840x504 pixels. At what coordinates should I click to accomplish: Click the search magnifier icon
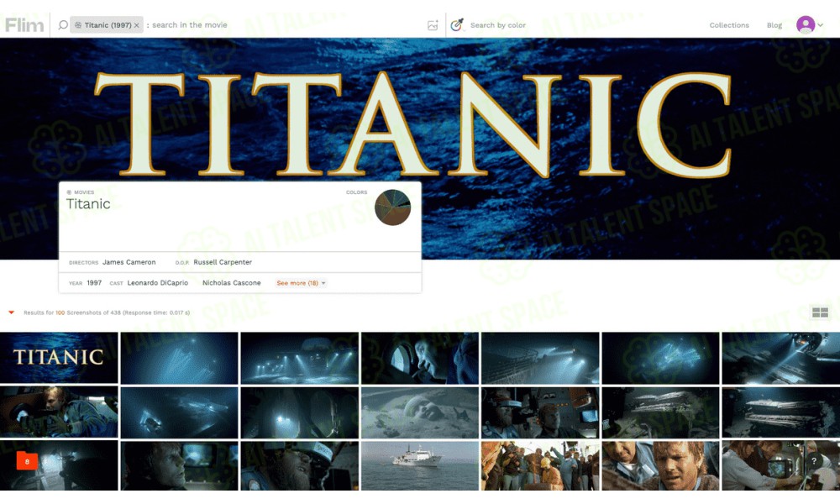coord(63,24)
